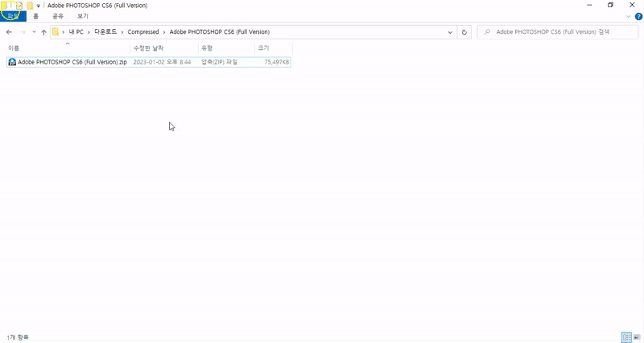644x343 pixels.
Task: Click Compressed in the address path
Action: (x=143, y=31)
